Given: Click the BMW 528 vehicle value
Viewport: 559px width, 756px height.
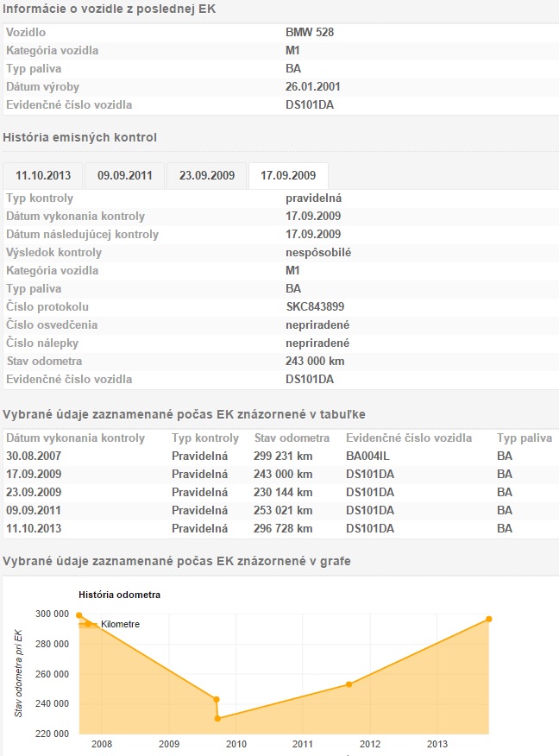Looking at the screenshot, I should click(310, 32).
